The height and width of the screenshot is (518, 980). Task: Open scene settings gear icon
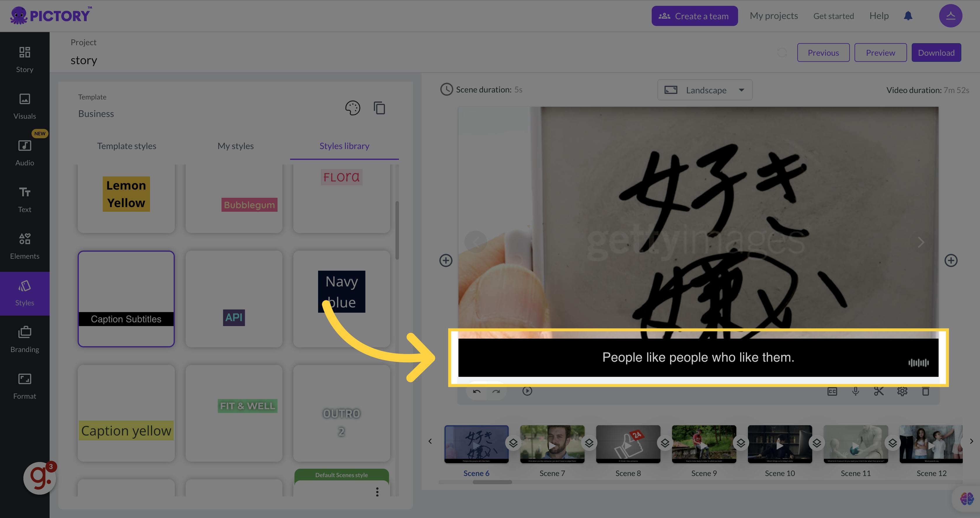902,391
